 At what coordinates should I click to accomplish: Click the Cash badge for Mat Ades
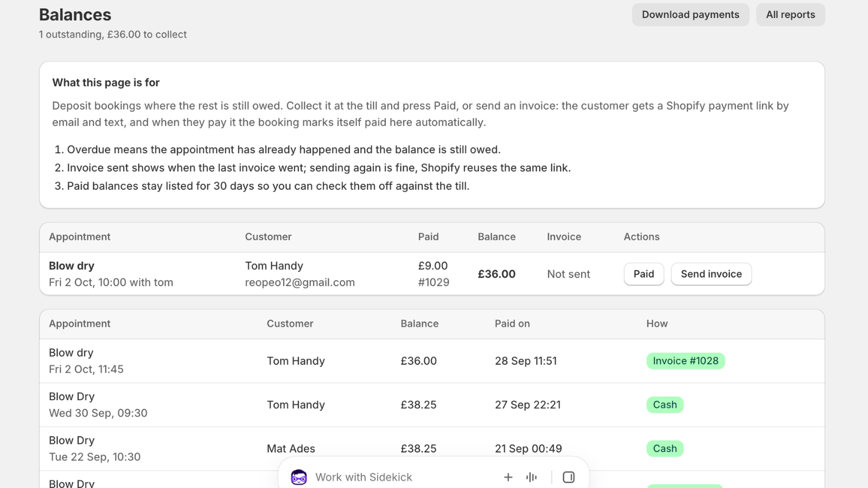tap(665, 449)
